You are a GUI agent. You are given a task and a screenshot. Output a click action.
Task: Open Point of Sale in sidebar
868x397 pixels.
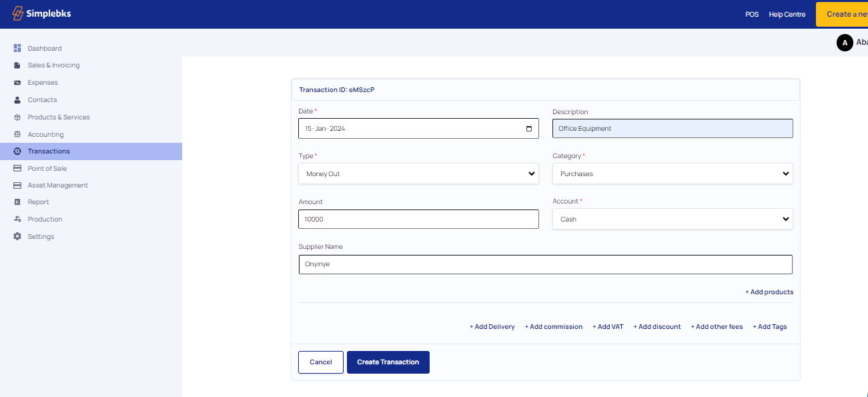pyautogui.click(x=47, y=168)
